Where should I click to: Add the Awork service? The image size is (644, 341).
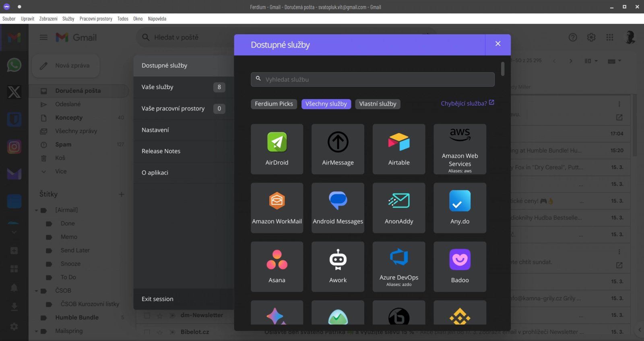[338, 267]
